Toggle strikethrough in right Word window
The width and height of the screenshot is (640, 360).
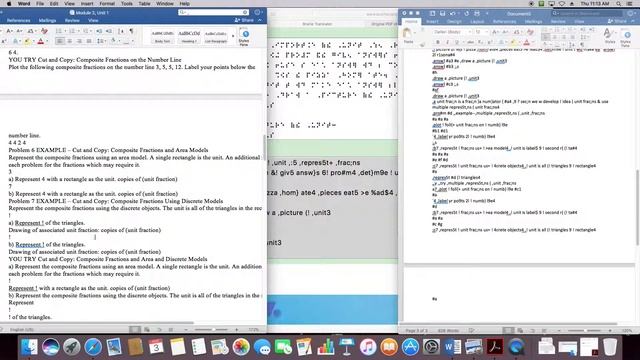click(x=470, y=42)
